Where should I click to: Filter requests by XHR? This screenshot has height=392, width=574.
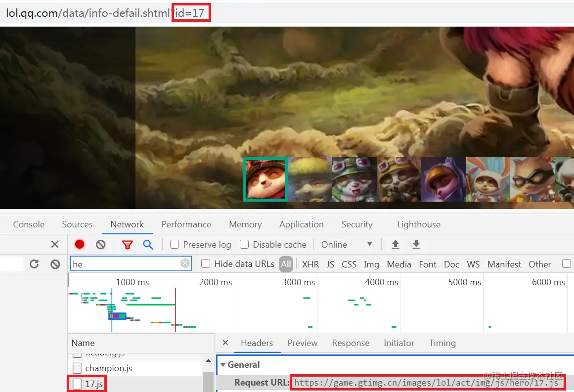coord(310,264)
